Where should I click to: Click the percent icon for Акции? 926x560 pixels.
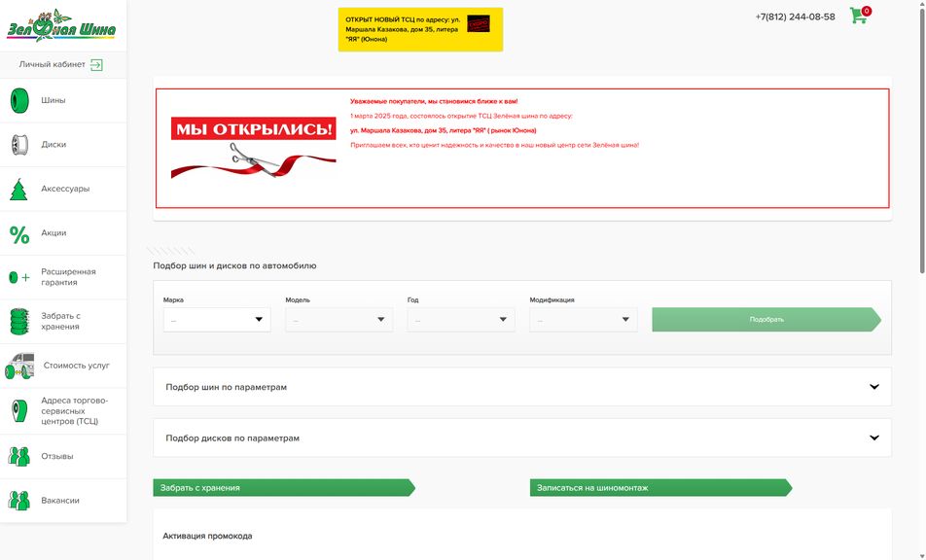click(x=19, y=233)
